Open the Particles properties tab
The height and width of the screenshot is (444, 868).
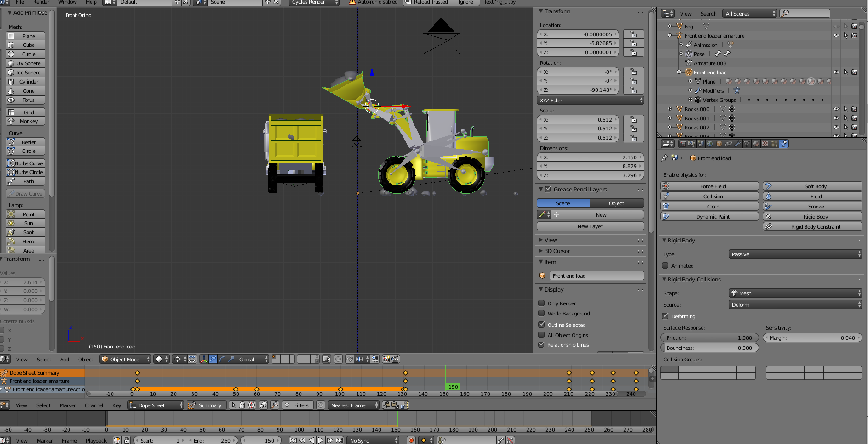774,144
